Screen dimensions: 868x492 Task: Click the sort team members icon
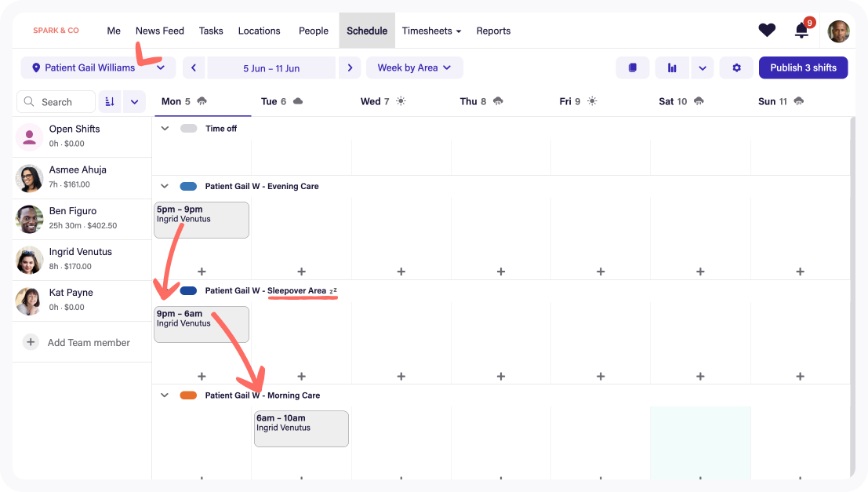tap(110, 102)
